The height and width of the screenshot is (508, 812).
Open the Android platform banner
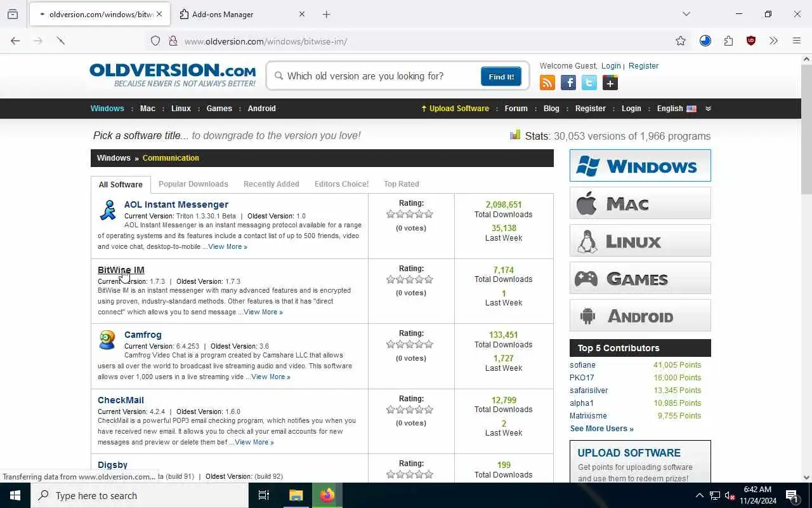[x=640, y=316]
